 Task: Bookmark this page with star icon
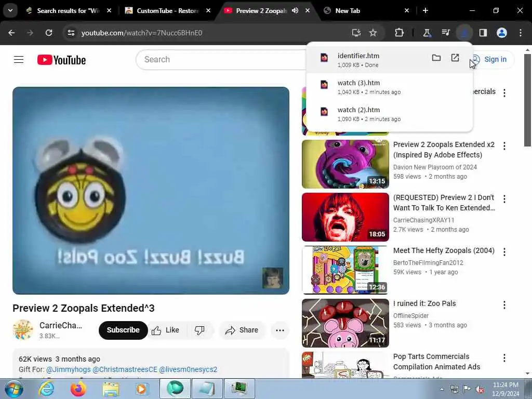tap(373, 33)
